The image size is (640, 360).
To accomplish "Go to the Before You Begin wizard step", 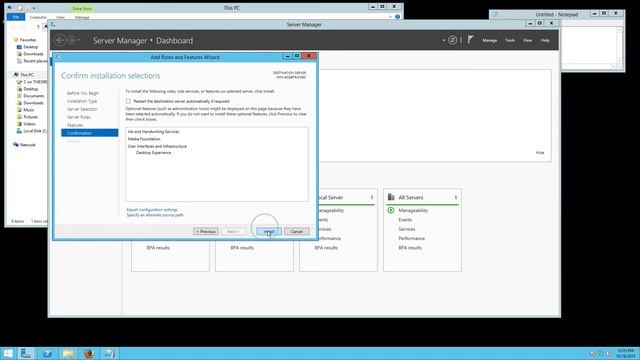I will tap(83, 93).
